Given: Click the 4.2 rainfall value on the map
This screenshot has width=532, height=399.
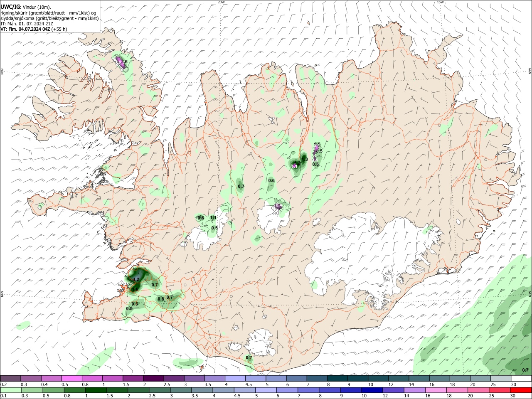Looking at the screenshot, I should pyautogui.click(x=136, y=279).
